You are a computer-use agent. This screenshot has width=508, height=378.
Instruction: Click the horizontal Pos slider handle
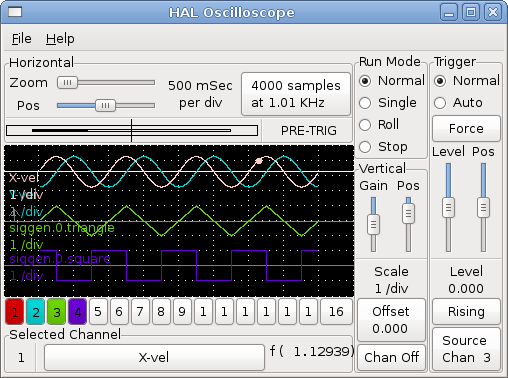coord(105,106)
